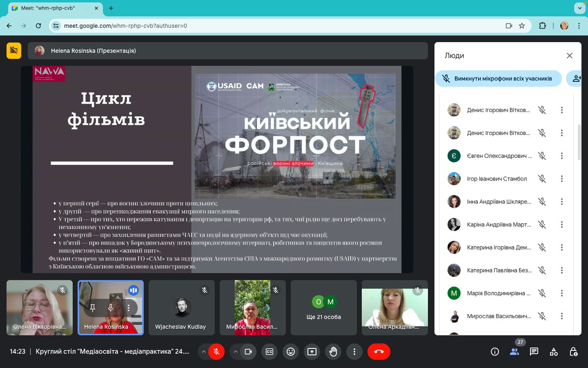Turn on closed captions

point(269,352)
